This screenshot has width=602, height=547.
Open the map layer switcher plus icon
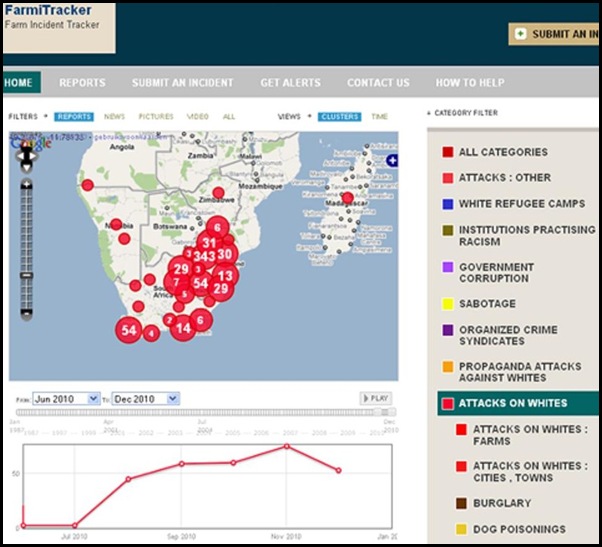(x=392, y=160)
